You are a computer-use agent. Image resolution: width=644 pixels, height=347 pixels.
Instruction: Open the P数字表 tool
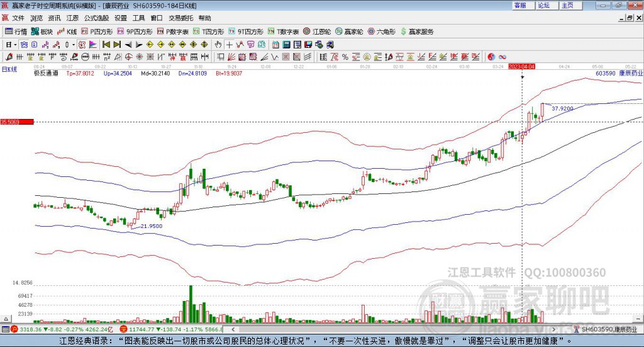pos(173,31)
